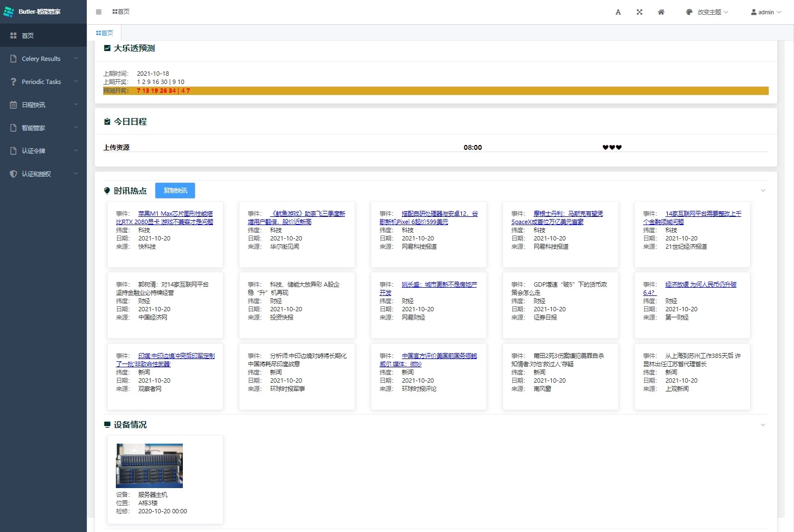794x532 pixels.
Task: Click the Celery Results file icon
Action: [13, 59]
